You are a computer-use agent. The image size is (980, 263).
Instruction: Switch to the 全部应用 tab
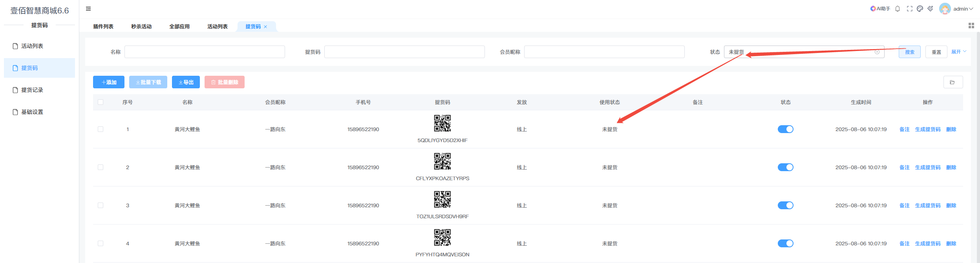click(179, 26)
